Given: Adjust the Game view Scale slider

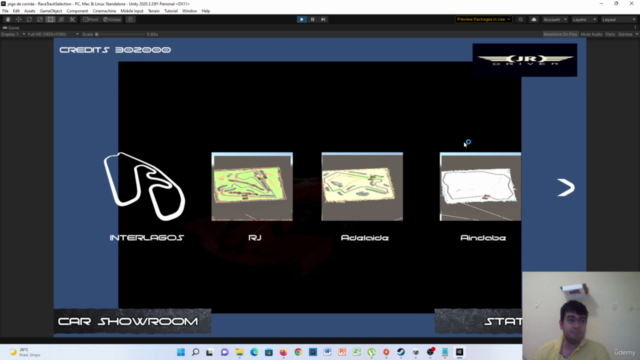Looking at the screenshot, I should pos(120,34).
